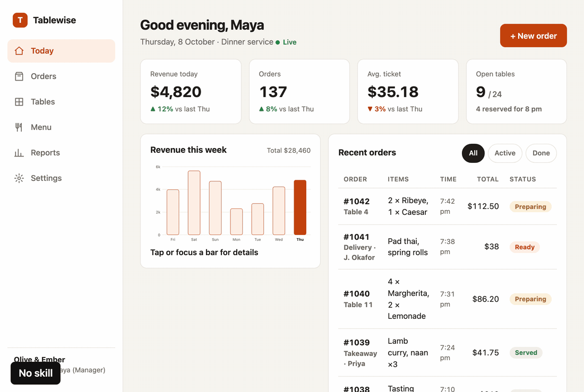Filter recent orders by Active

[x=505, y=153]
